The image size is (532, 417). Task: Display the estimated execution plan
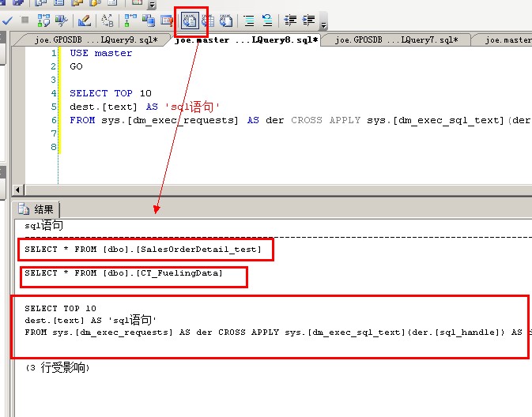43,21
